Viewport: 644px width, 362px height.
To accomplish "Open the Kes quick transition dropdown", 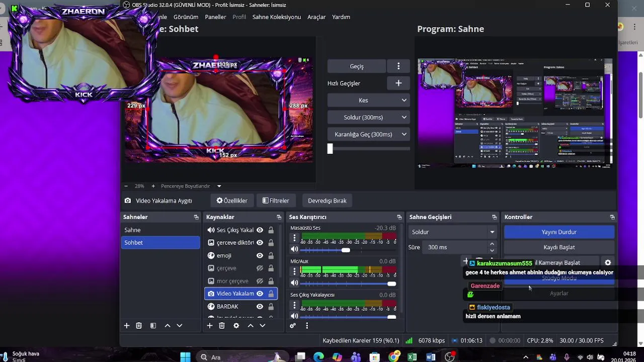I will [368, 101].
